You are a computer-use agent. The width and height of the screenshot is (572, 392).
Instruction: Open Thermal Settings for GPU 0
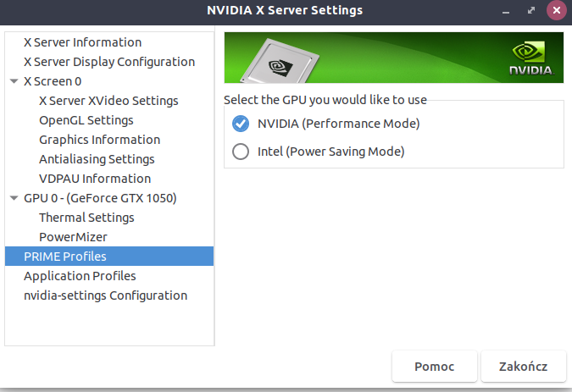pyautogui.click(x=86, y=218)
